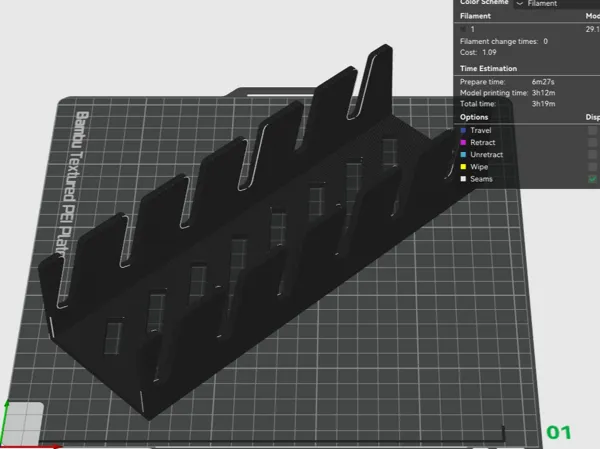Enable the Wipe display checkbox

click(x=592, y=167)
